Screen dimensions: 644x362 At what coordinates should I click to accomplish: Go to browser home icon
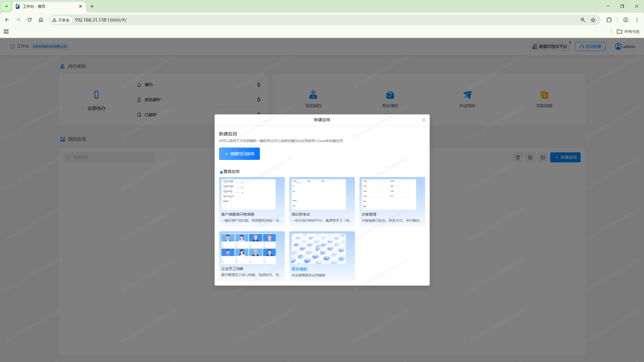pyautogui.click(x=41, y=20)
